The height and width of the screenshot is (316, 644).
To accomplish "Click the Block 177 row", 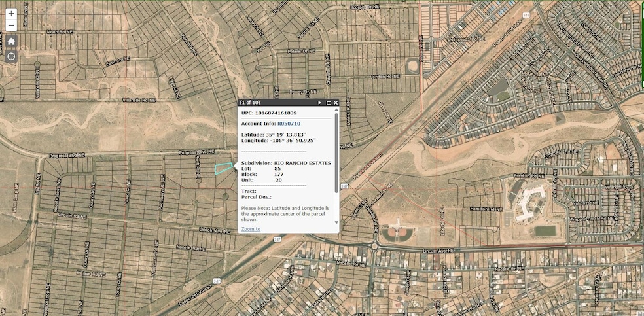I will coord(262,175).
